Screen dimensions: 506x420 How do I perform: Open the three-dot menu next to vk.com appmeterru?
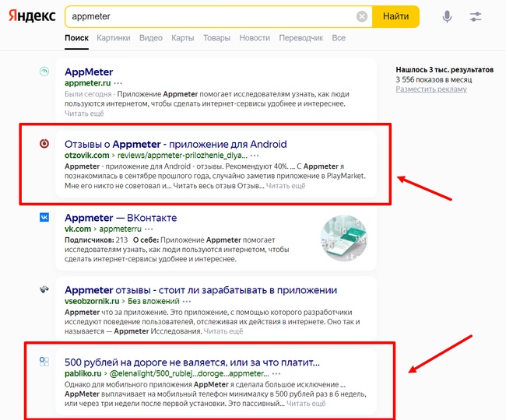(x=149, y=229)
